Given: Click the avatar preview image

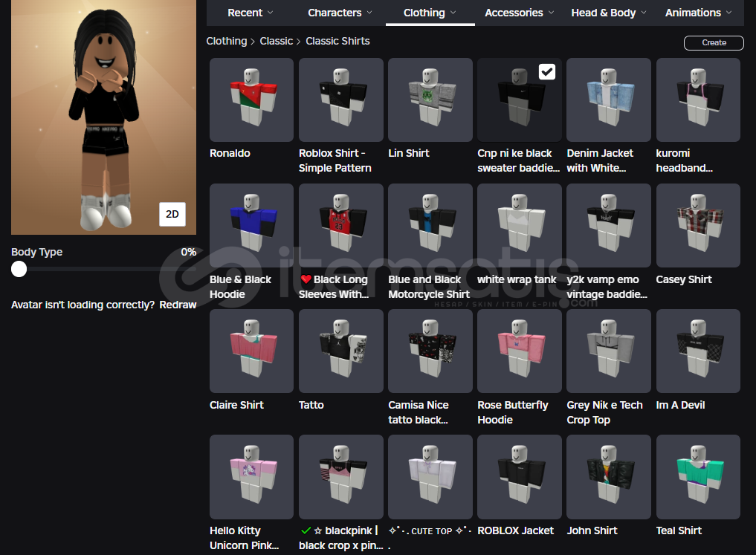Looking at the screenshot, I should tap(103, 117).
